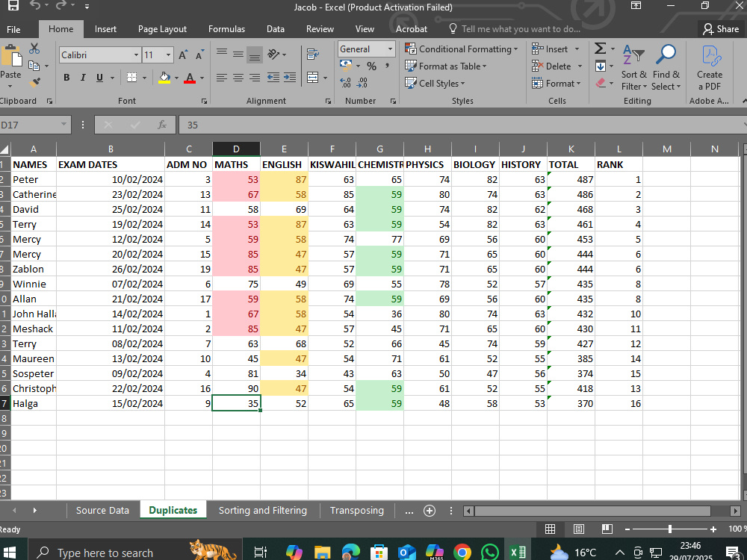Toggle Center alignment
Viewport: 747px width, 560px height.
click(238, 78)
